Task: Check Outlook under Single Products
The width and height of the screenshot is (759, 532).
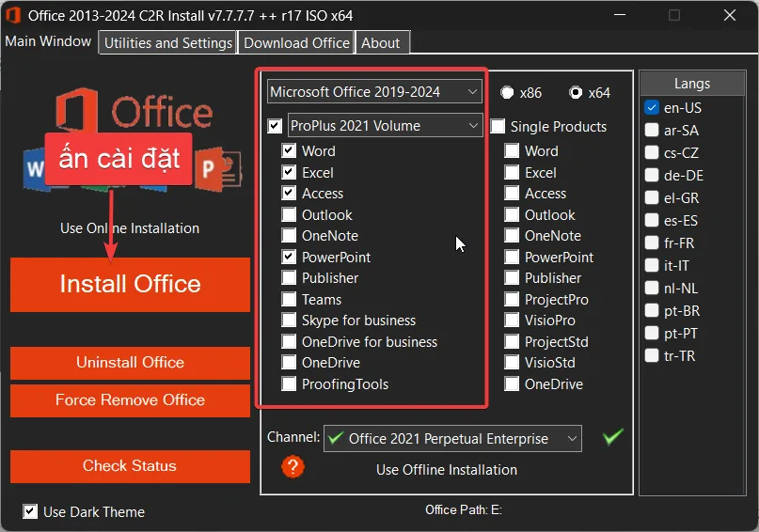Action: pos(512,214)
